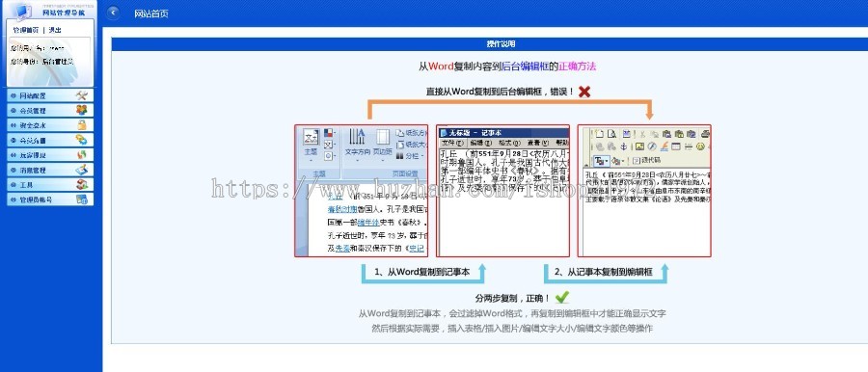Click the wrench-and-screwdriver icon in the sidebar menu
The height and width of the screenshot is (372, 868).
point(81,95)
